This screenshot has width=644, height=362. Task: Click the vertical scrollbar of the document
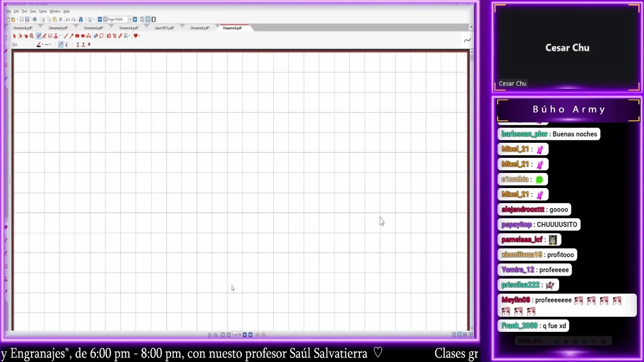point(471,191)
